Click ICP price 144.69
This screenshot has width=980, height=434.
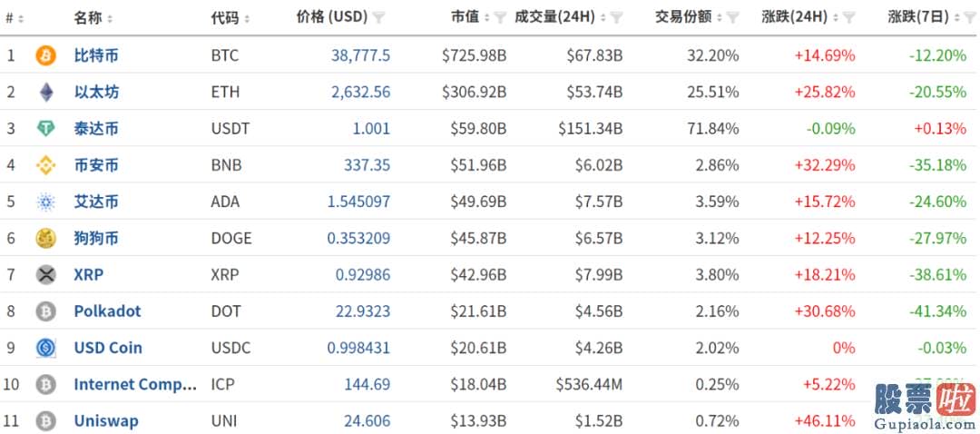(367, 384)
